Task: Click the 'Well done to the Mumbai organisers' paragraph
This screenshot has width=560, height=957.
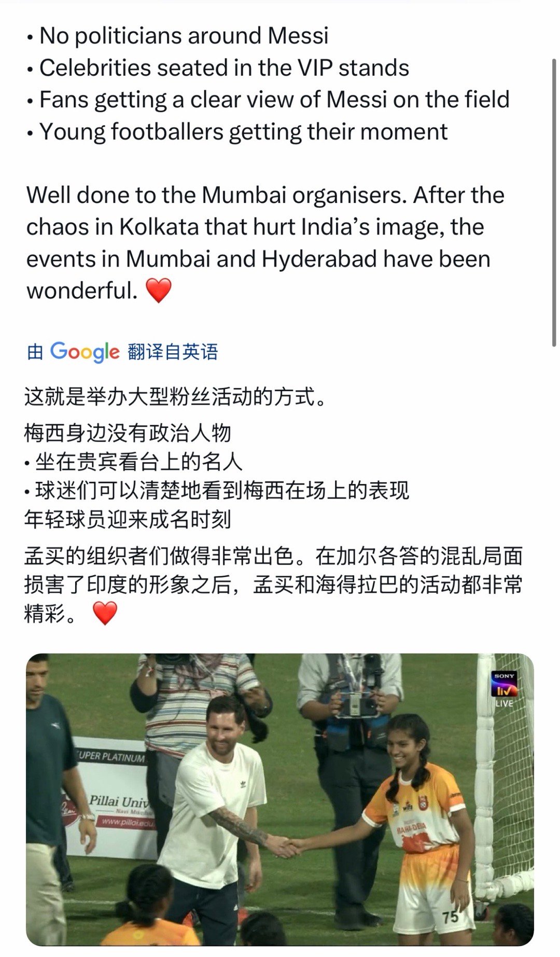Action: [265, 243]
